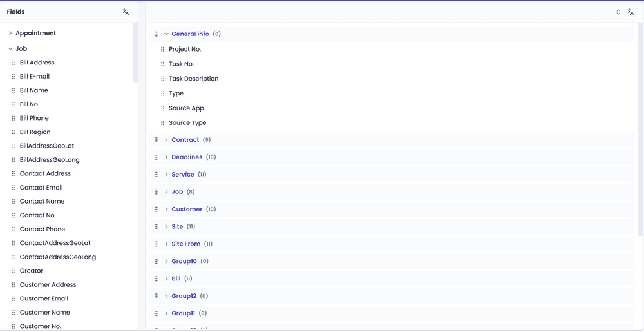Grab drag handle of Customer Name field
The width and height of the screenshot is (644, 332).
point(14,313)
